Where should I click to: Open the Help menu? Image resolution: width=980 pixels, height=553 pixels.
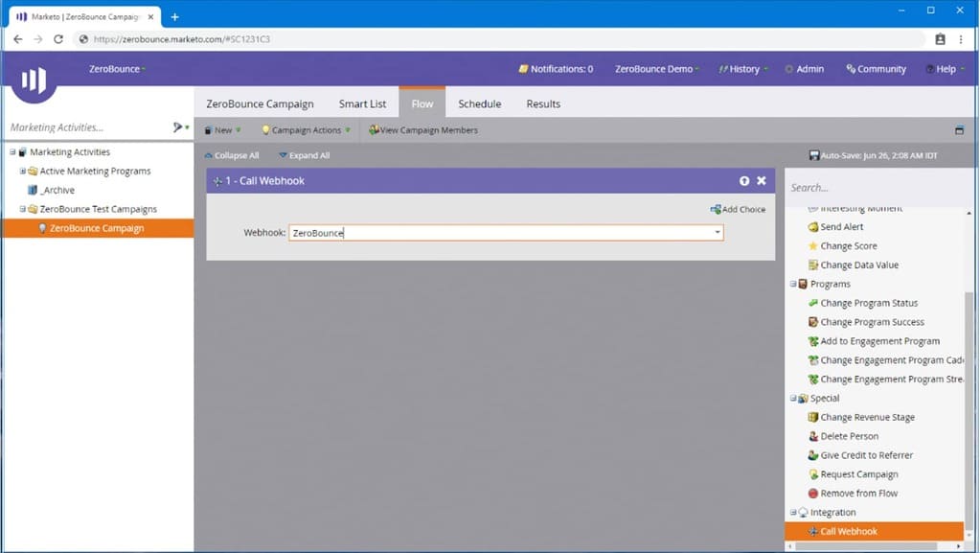click(945, 69)
